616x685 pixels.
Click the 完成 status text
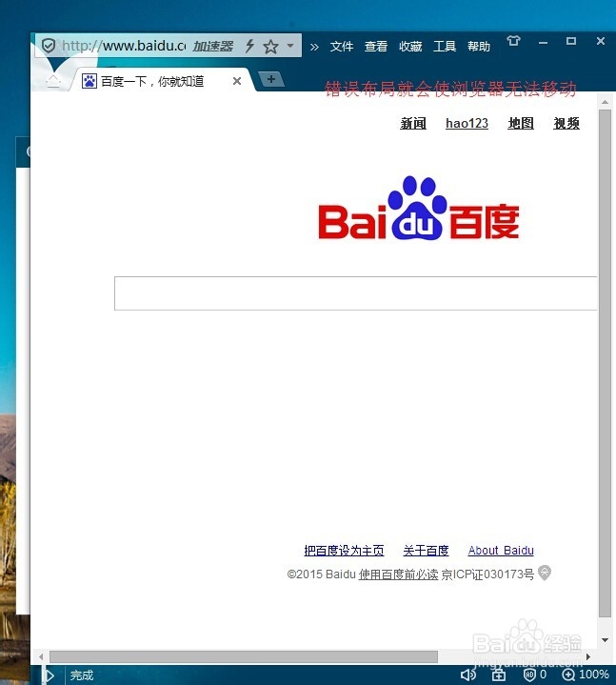coord(82,675)
